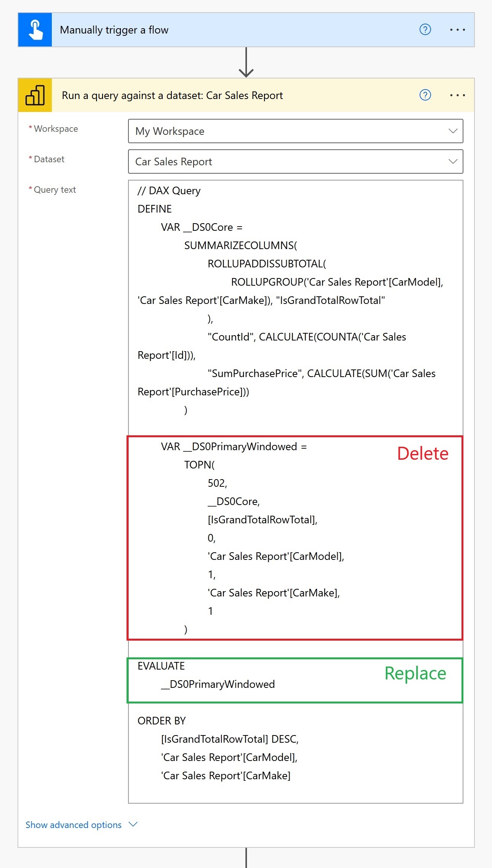Select the My Workspace combo box
Viewport: 492px width, 868px height.
click(296, 131)
